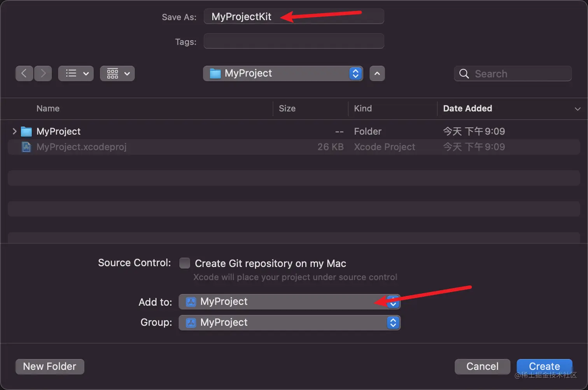Image resolution: width=588 pixels, height=390 pixels.
Task: Click the Save As name field
Action: tap(294, 17)
